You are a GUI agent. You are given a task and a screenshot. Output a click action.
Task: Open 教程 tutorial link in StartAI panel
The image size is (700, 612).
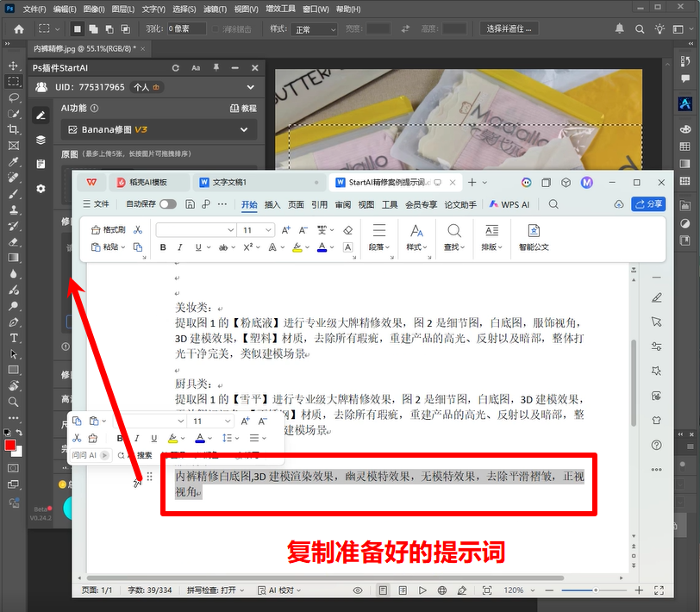click(x=243, y=108)
